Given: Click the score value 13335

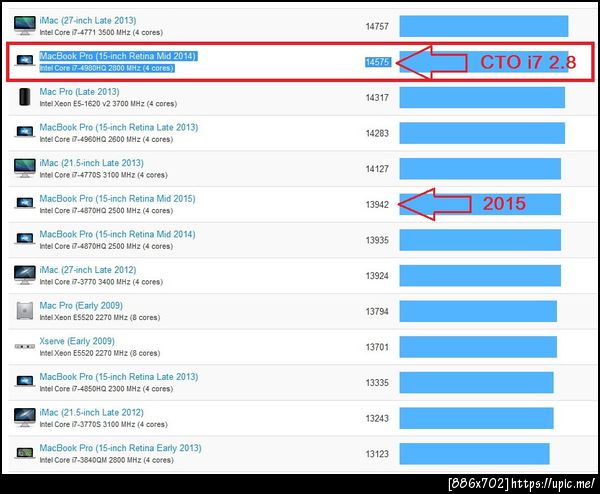Looking at the screenshot, I should (x=377, y=382).
